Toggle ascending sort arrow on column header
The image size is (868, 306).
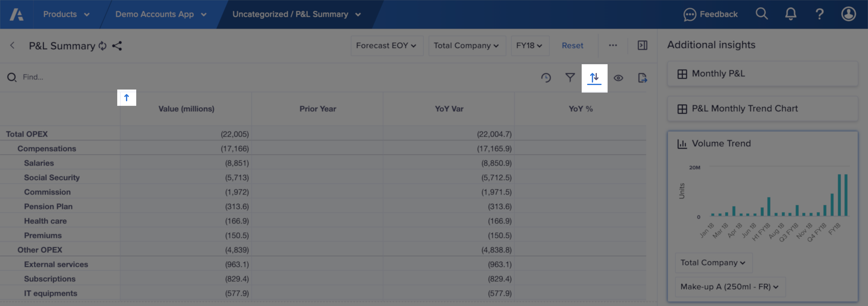(127, 98)
